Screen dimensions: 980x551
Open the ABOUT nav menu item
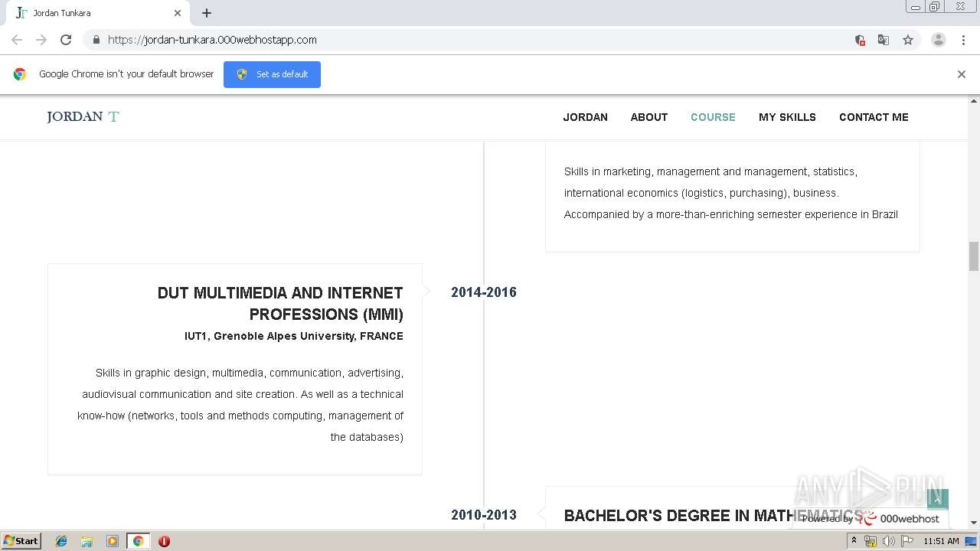pos(649,117)
